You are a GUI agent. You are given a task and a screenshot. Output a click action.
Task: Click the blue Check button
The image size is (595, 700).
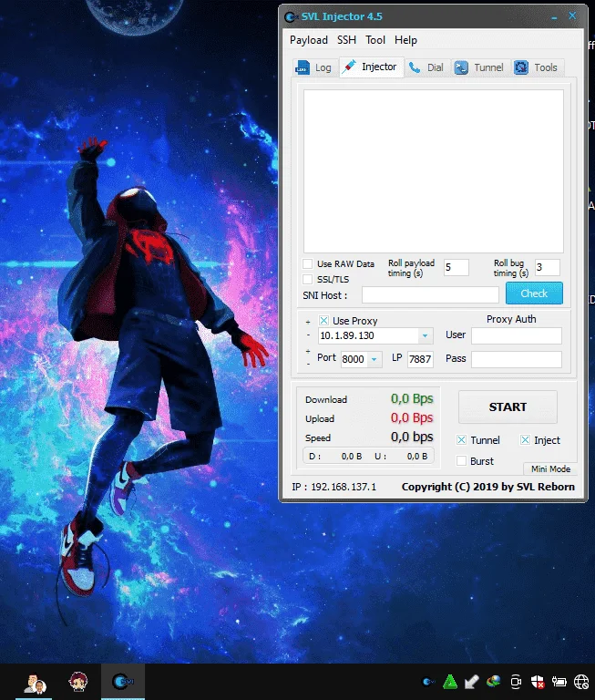[534, 293]
